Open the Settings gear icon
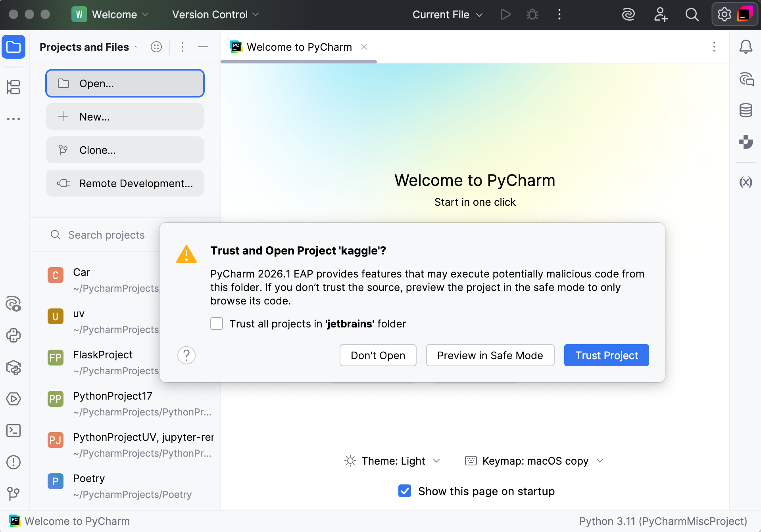 click(724, 14)
